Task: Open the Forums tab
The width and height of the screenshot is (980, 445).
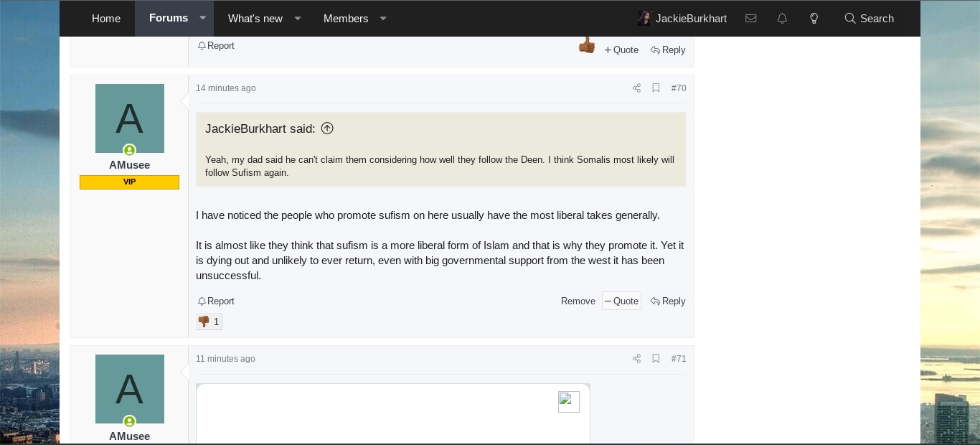Action: pos(169,18)
